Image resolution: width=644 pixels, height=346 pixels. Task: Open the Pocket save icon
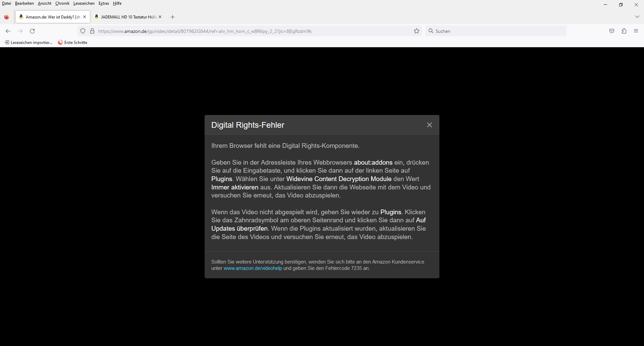pyautogui.click(x=612, y=31)
